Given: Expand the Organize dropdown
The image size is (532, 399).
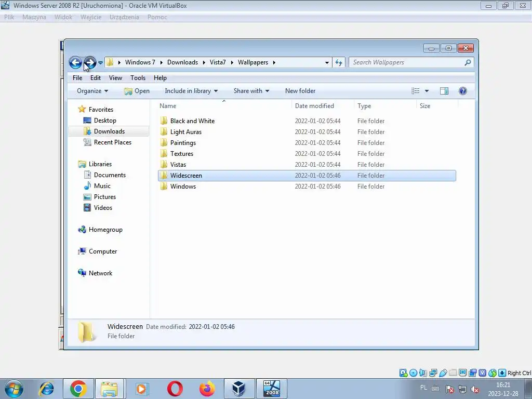Looking at the screenshot, I should coord(92,91).
